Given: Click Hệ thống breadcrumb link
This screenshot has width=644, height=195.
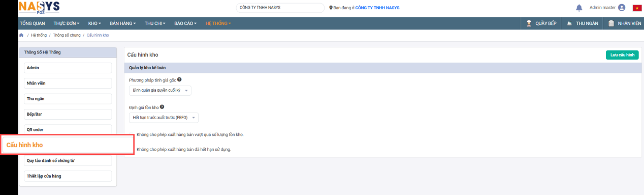Looking at the screenshot, I should [39, 35].
